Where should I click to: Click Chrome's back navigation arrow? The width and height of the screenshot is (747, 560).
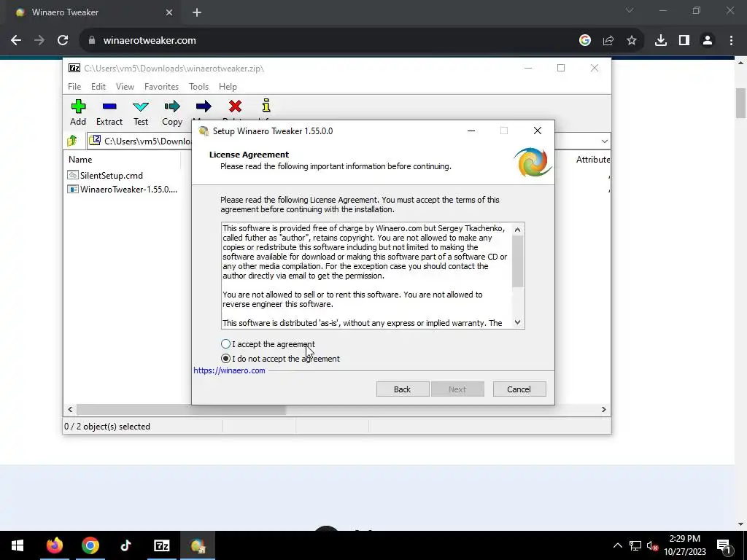[16, 41]
